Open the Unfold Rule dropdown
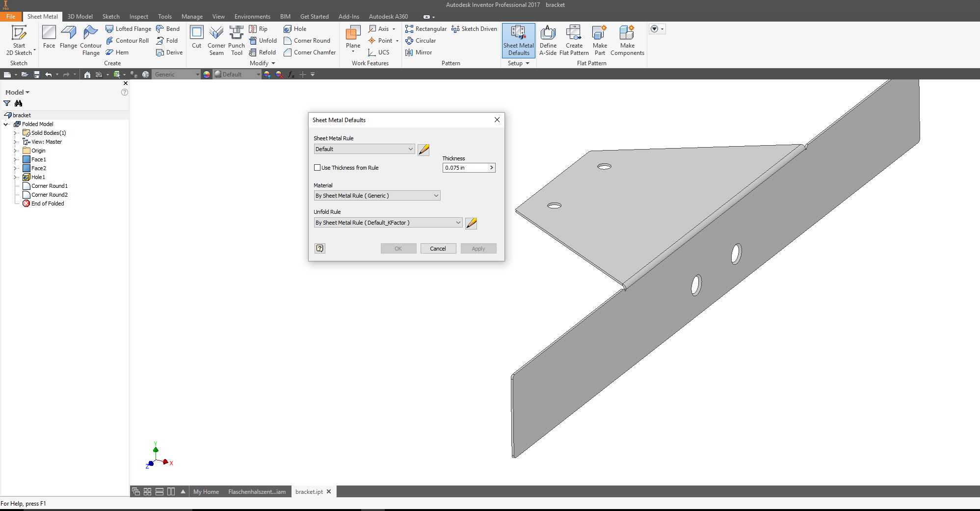The image size is (980, 511). coord(388,223)
